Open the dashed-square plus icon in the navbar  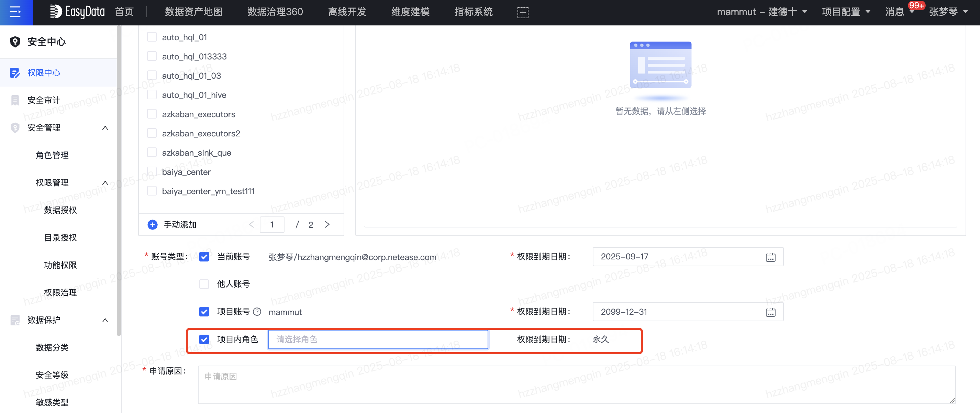[x=523, y=13]
